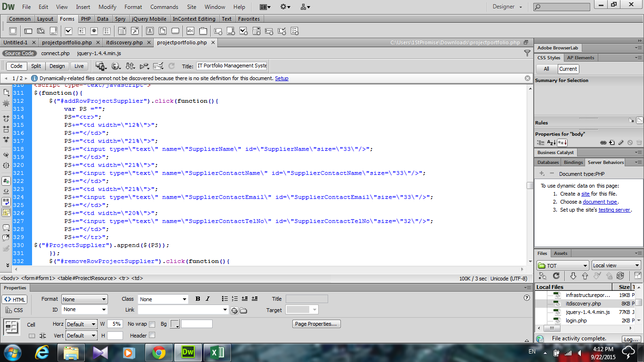The height and width of the screenshot is (362, 644).
Task: Insert a Radio Button form element
Action: pos(94,31)
